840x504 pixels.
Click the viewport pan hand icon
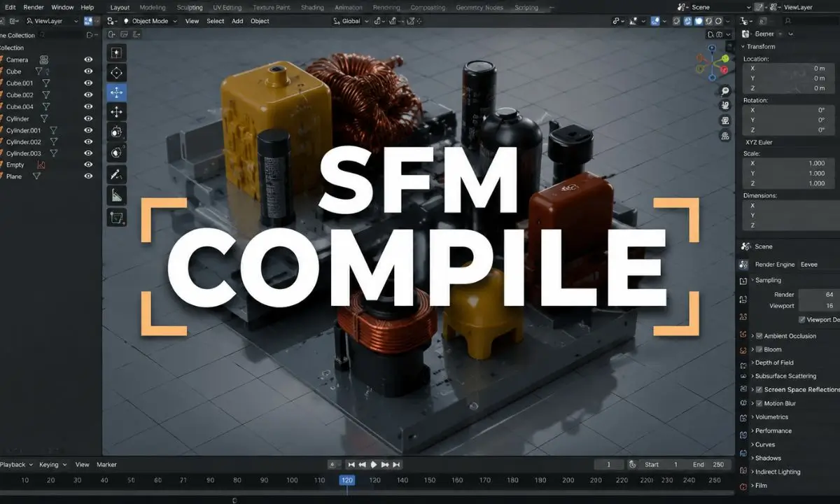tap(725, 106)
